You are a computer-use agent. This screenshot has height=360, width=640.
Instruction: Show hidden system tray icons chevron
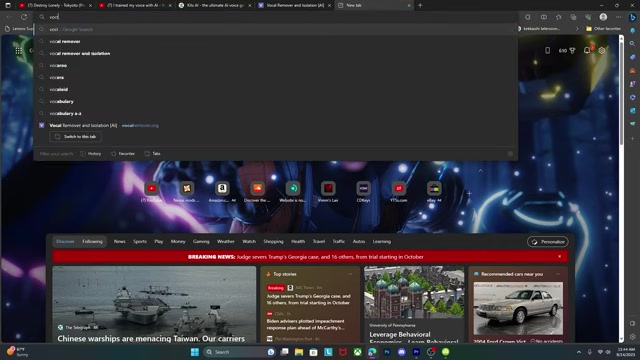(579, 352)
